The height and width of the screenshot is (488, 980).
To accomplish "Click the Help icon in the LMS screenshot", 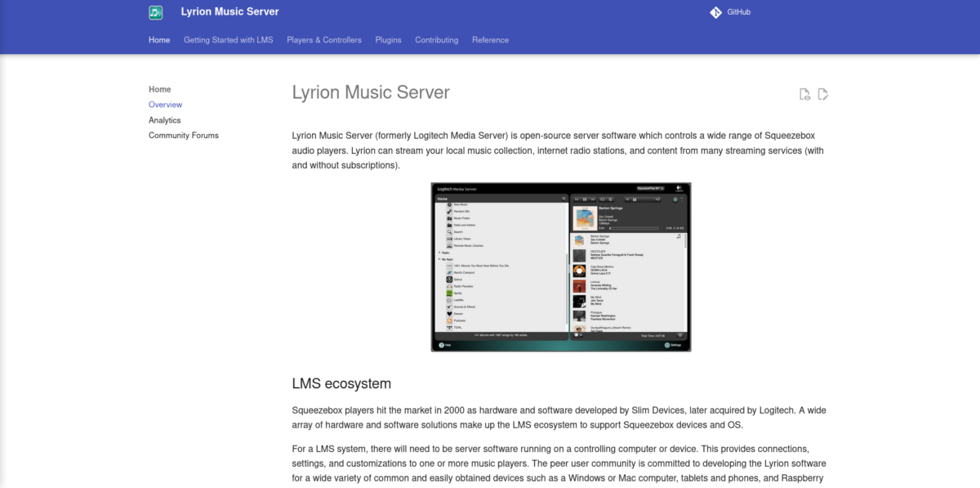I will pos(440,345).
